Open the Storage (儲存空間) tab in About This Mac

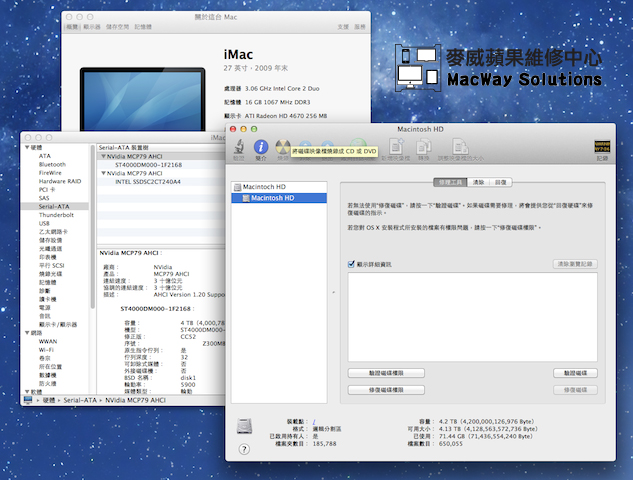[117, 27]
